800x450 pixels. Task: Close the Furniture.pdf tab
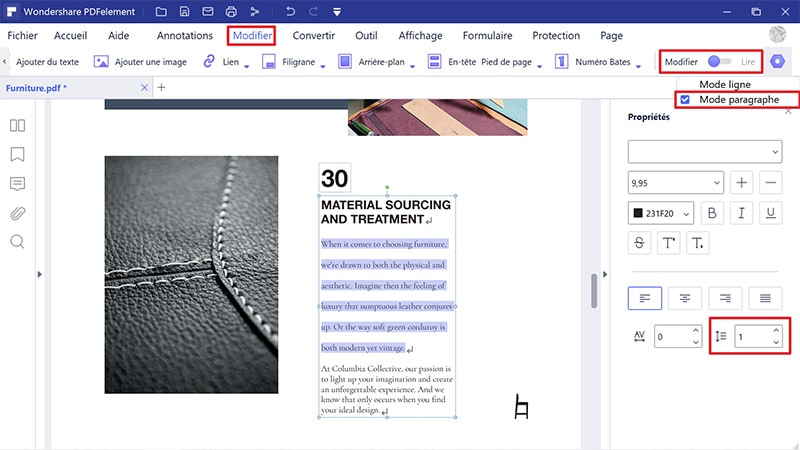click(x=144, y=88)
